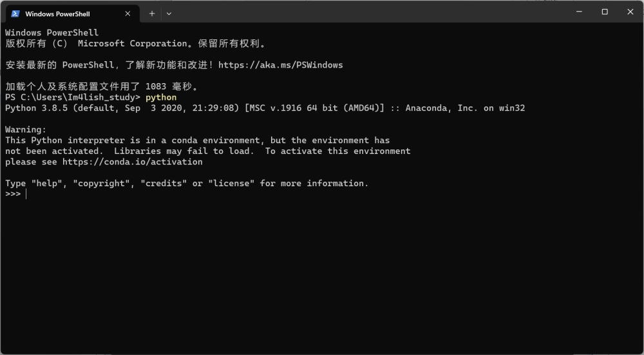Maximize the terminal window
644x355 pixels.
[605, 12]
